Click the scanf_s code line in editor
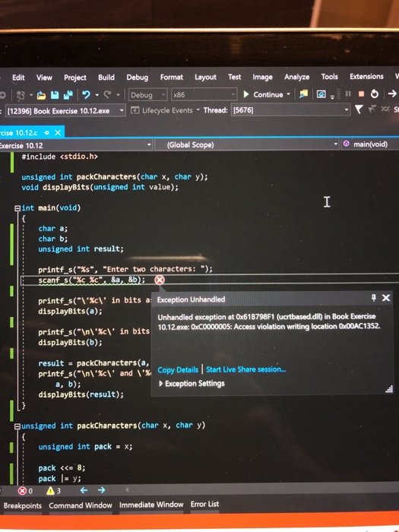Viewport: 399px width, 532px height. click(x=92, y=280)
